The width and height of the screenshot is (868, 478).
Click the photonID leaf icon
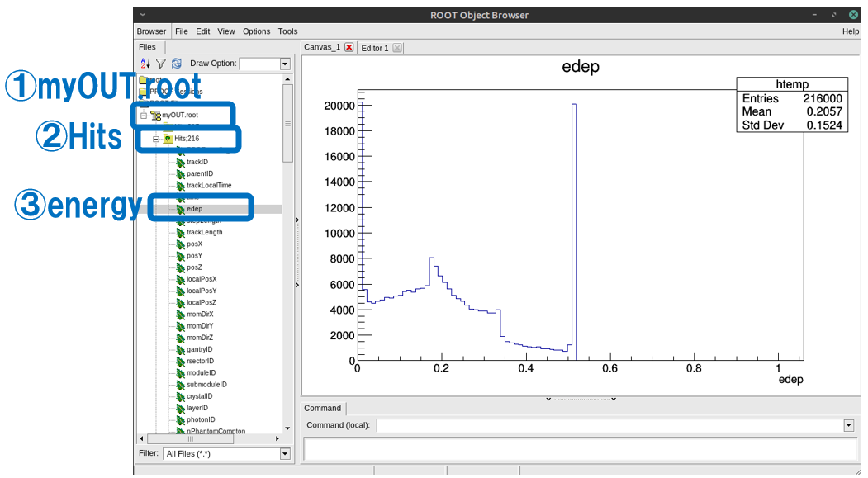[x=181, y=420]
